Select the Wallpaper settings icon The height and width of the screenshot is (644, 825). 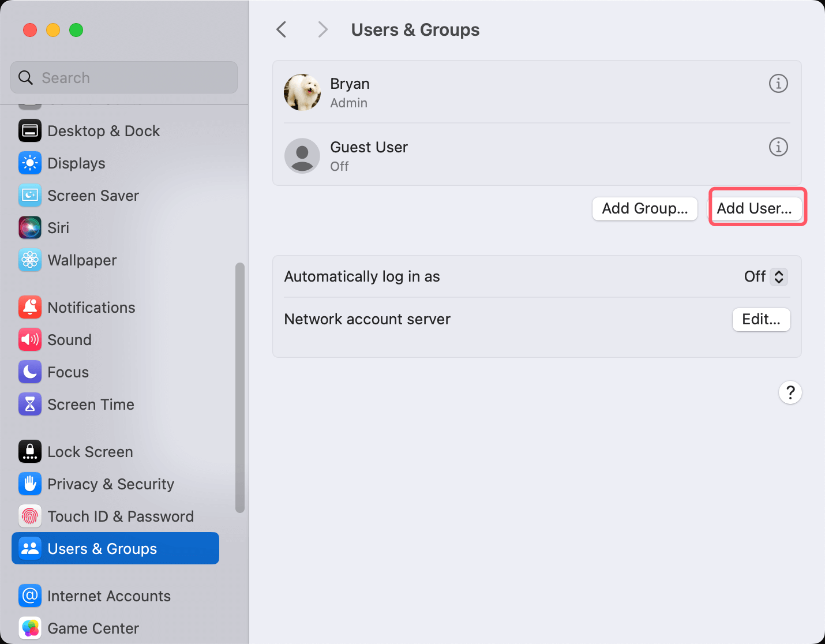30,260
